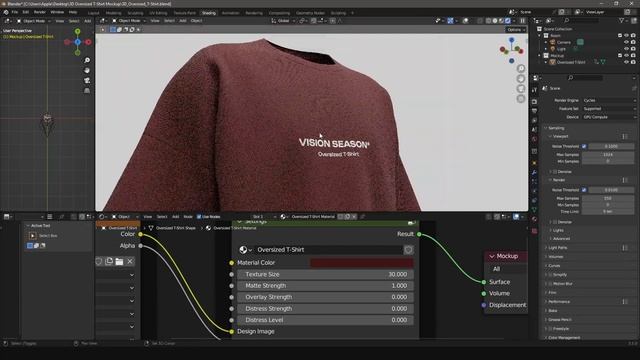Click the Oversized T-Shirt mesh icon in outliner
Viewport: 640px width, 360px height.
coord(553,62)
